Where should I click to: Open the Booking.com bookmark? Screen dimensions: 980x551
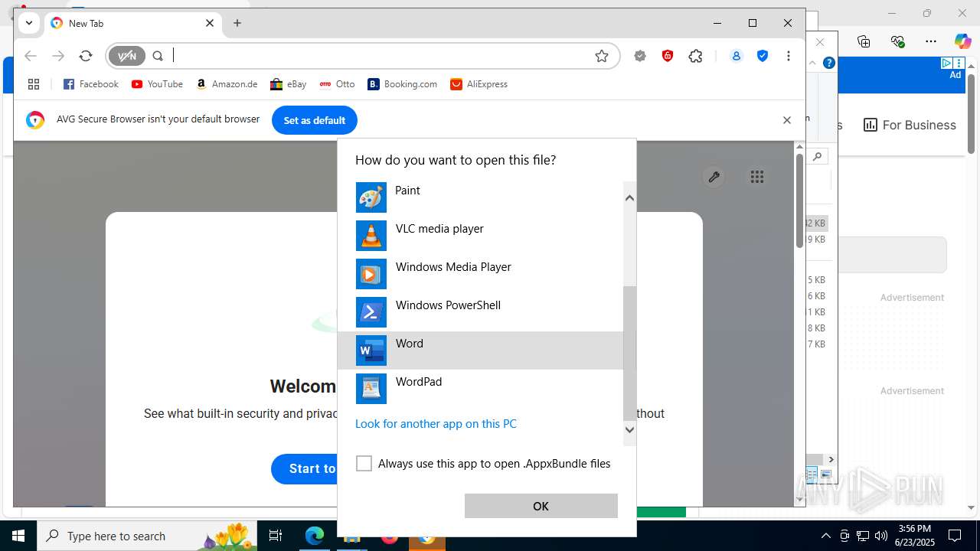tap(403, 84)
